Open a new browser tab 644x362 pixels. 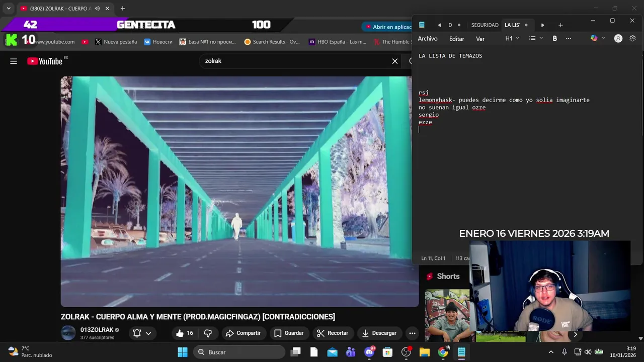tap(123, 9)
